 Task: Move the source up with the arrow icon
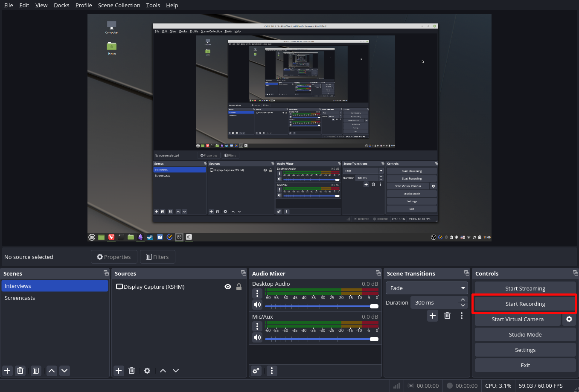click(163, 371)
